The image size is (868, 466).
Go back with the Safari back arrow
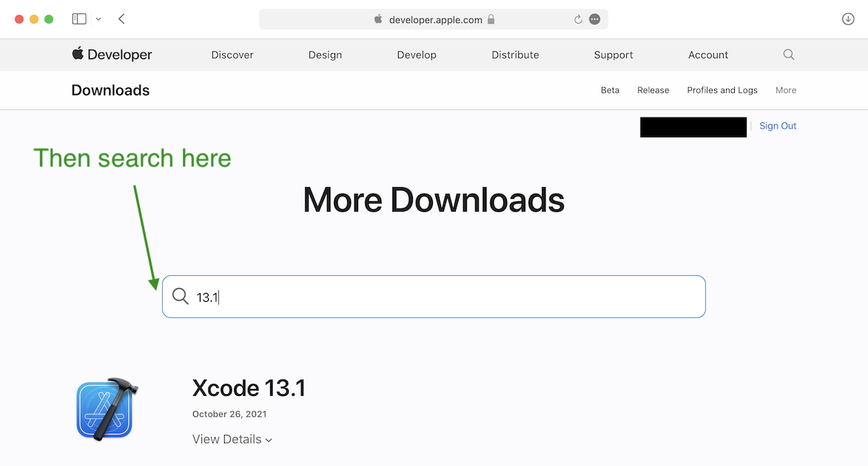pyautogui.click(x=122, y=18)
